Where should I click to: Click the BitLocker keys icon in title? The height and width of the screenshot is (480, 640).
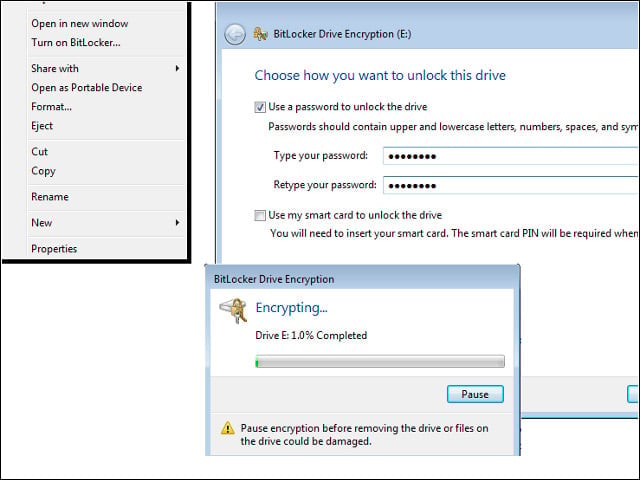click(260, 34)
